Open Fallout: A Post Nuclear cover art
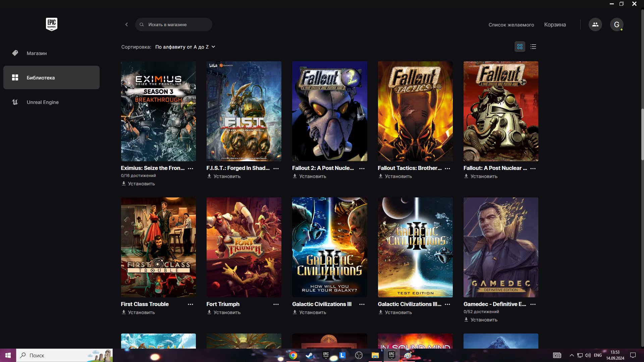Viewport: 644px width, 362px height. (x=501, y=111)
